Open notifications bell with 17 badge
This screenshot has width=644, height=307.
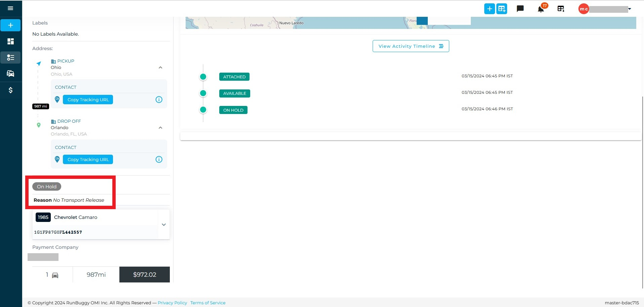pyautogui.click(x=541, y=9)
